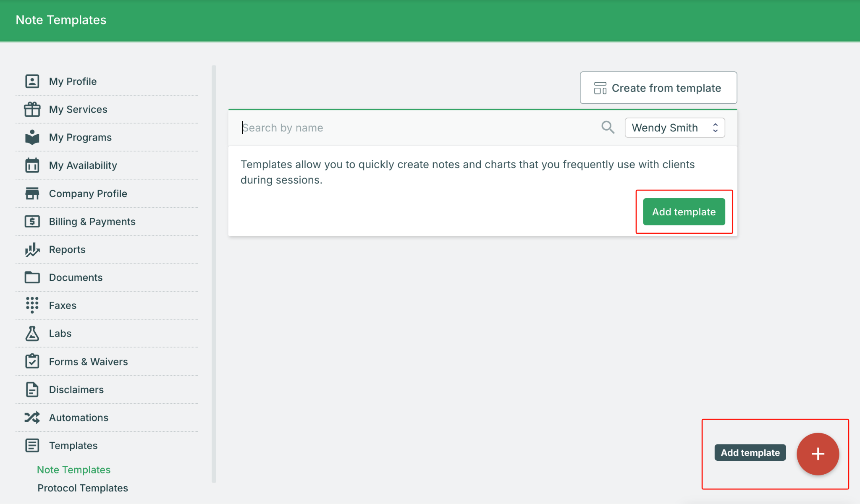Open the Documents folder section
This screenshot has height=504, width=860.
click(x=76, y=277)
